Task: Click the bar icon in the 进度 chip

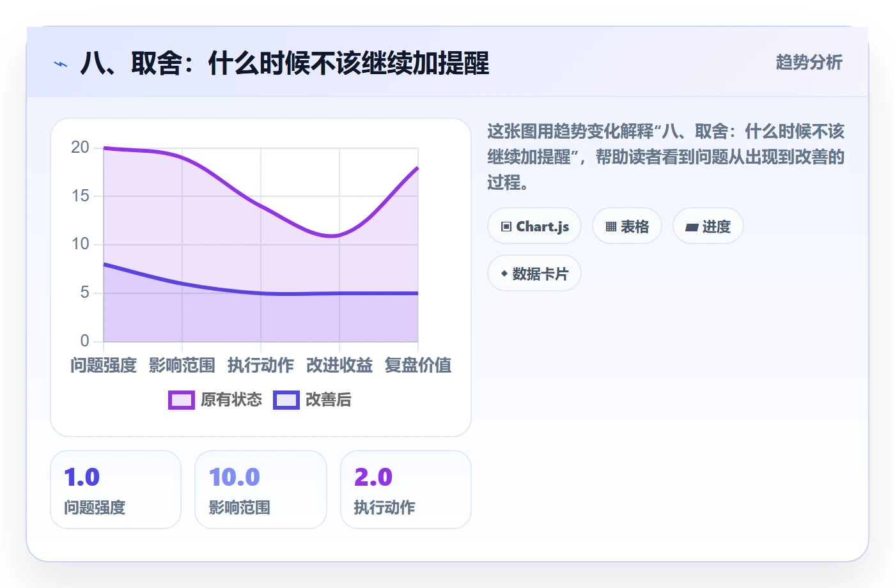Action: click(x=692, y=227)
